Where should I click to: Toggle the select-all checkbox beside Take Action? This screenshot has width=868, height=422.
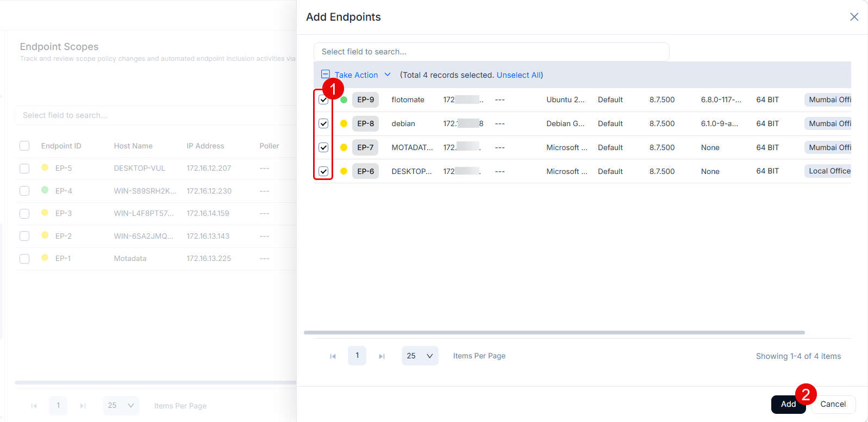[x=326, y=74]
